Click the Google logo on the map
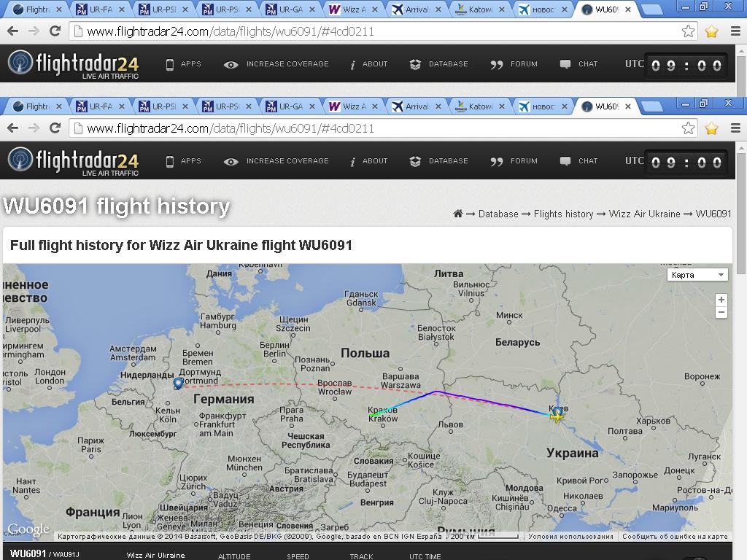747x560 pixels. click(28, 530)
